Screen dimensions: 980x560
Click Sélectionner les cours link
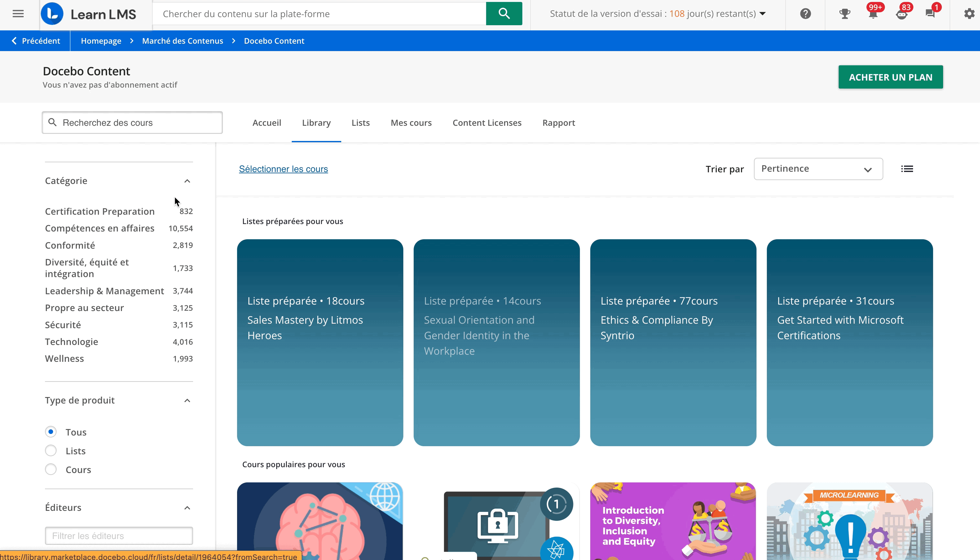pos(283,169)
